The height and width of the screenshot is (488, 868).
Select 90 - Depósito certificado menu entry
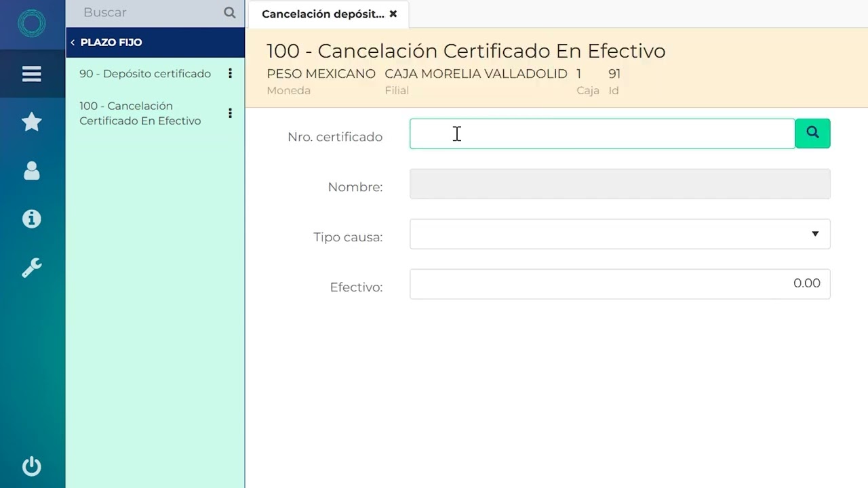[144, 73]
